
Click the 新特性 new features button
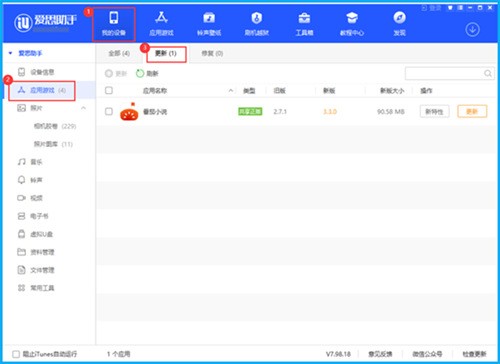pyautogui.click(x=434, y=111)
